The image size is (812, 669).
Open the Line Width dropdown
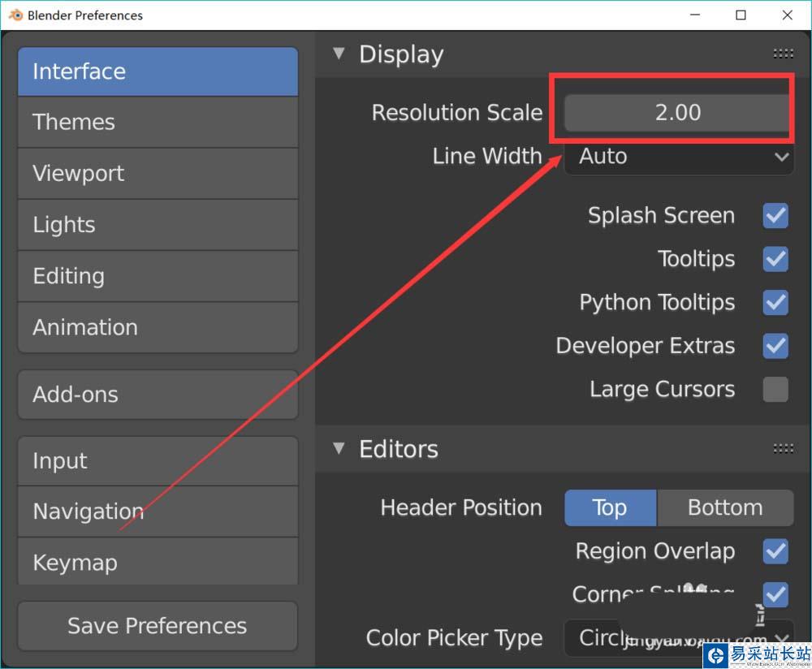click(678, 157)
